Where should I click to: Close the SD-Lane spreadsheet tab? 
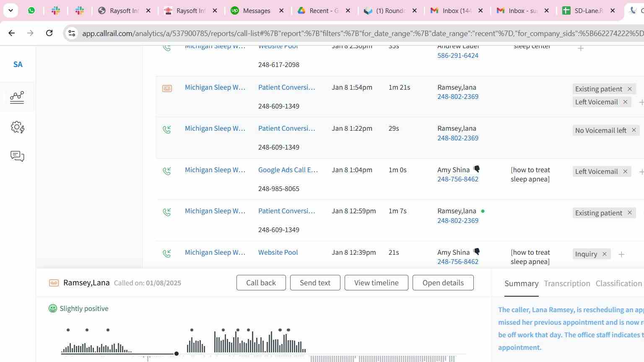[613, 10]
